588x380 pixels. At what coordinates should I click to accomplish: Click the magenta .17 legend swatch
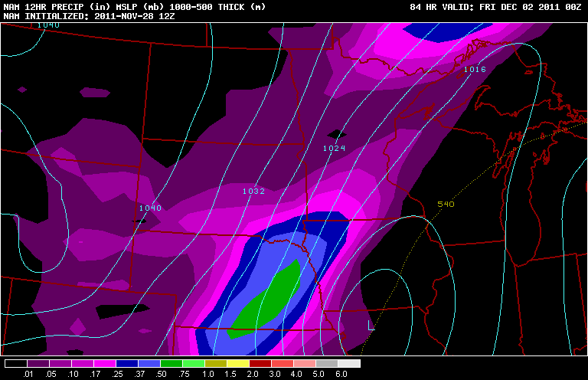[x=105, y=363]
